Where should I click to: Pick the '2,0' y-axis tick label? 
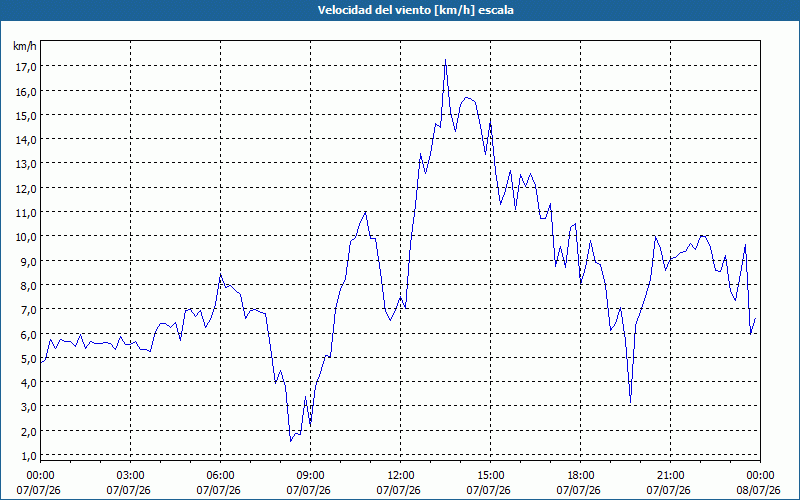pos(28,432)
